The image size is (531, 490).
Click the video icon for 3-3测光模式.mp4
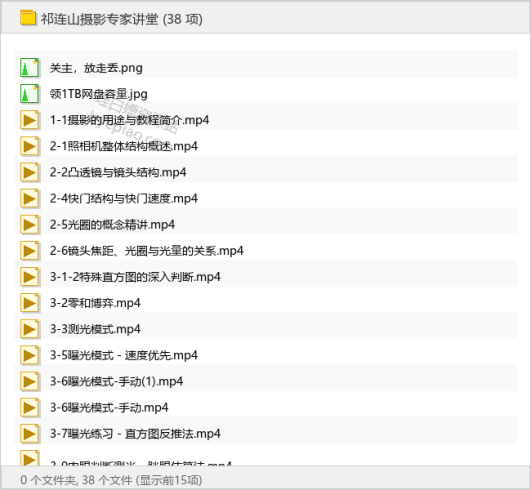(29, 329)
